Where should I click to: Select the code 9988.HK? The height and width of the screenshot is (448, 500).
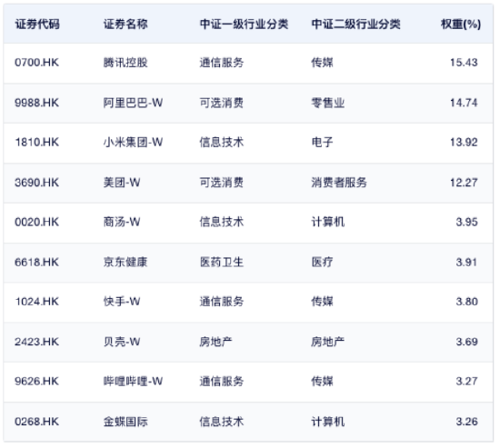coord(36,103)
